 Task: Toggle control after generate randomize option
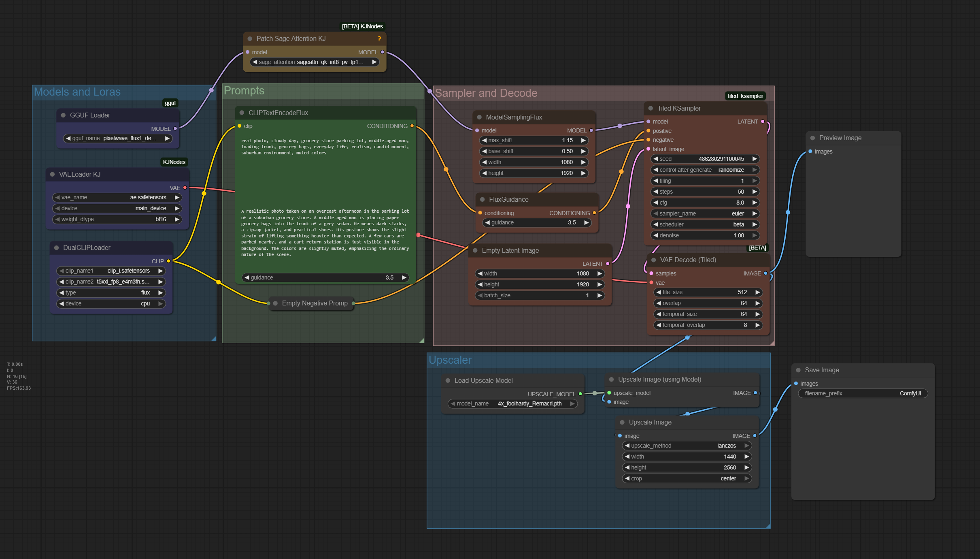(704, 170)
